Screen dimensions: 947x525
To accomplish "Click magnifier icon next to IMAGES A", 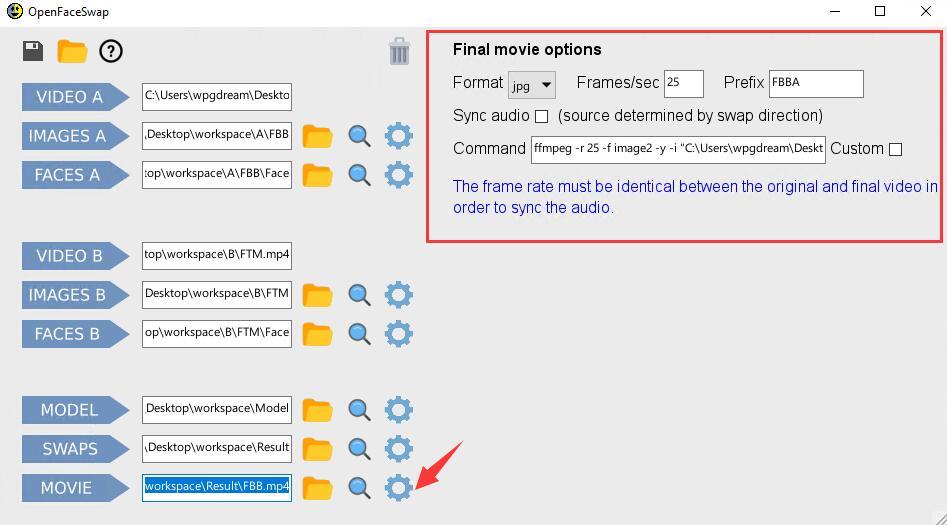I will (x=359, y=136).
